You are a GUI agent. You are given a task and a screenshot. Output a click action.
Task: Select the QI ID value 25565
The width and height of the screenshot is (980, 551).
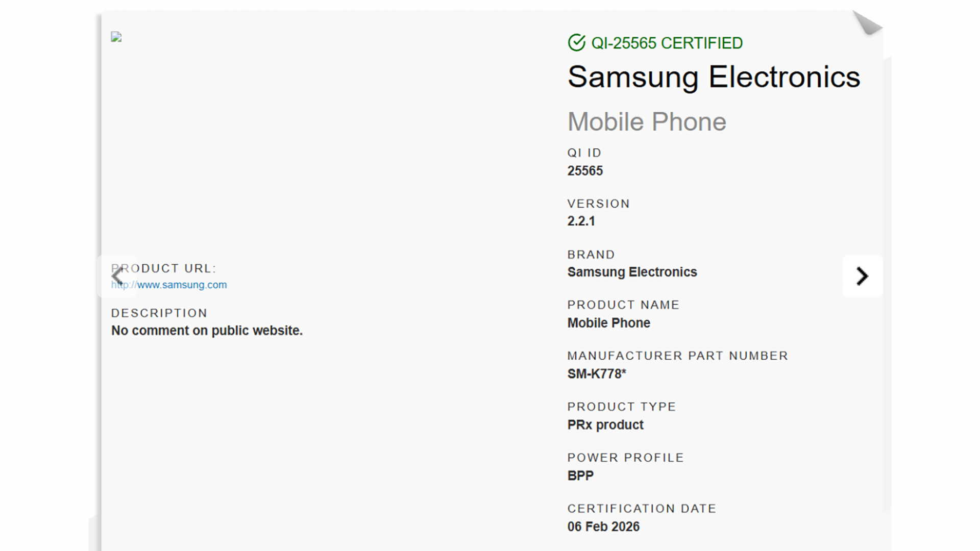585,171
